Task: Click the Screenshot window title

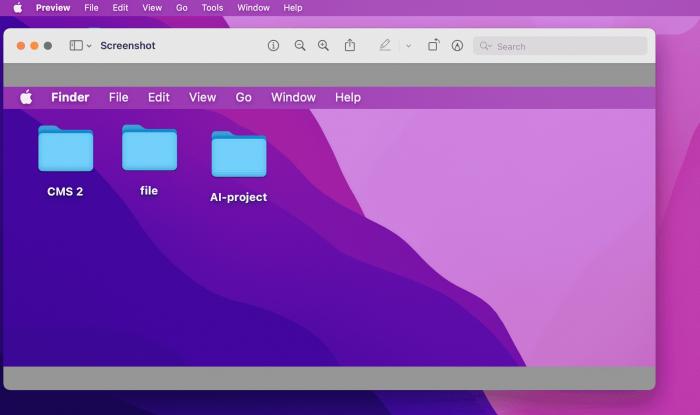Action: [x=128, y=46]
